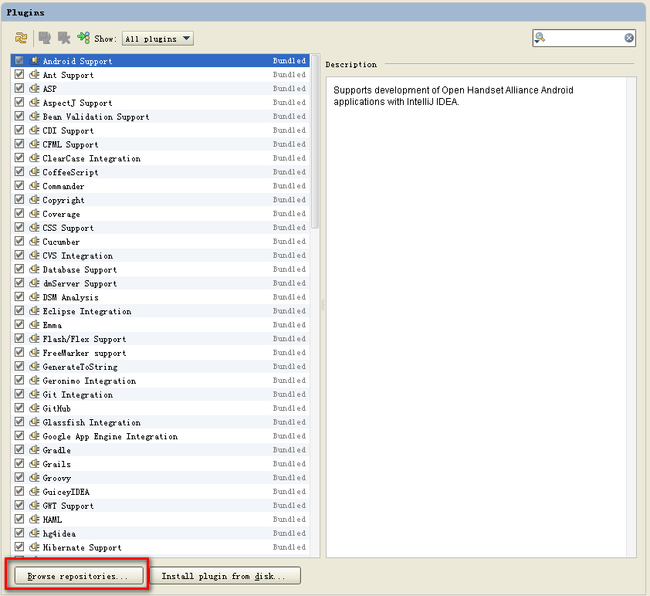
Task: Select the Grails plugin row
Action: [160, 463]
